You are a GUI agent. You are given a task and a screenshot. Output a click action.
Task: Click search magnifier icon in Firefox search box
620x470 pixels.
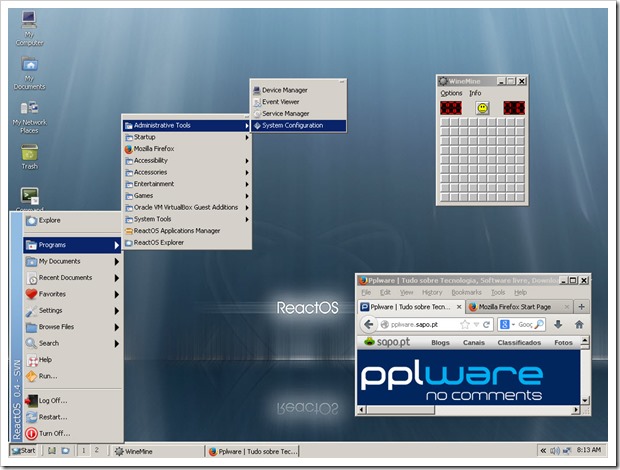click(539, 325)
